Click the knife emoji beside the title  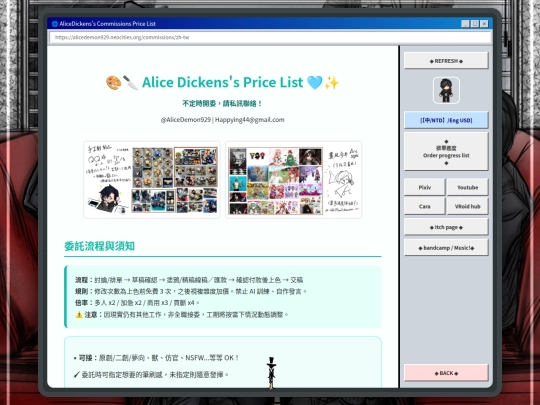pyautogui.click(x=130, y=83)
